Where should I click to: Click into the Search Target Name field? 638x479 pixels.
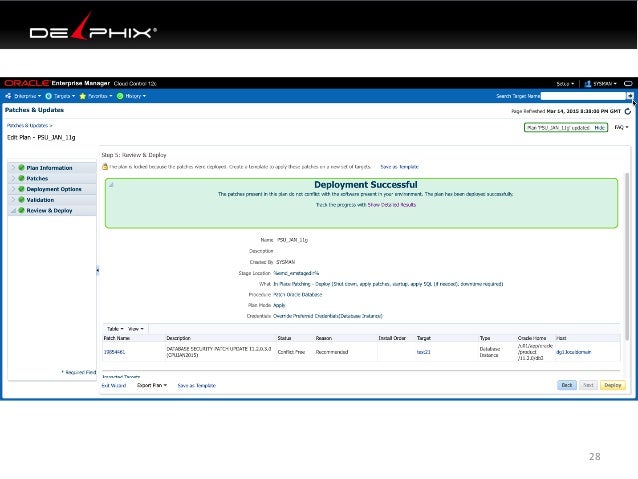583,96
